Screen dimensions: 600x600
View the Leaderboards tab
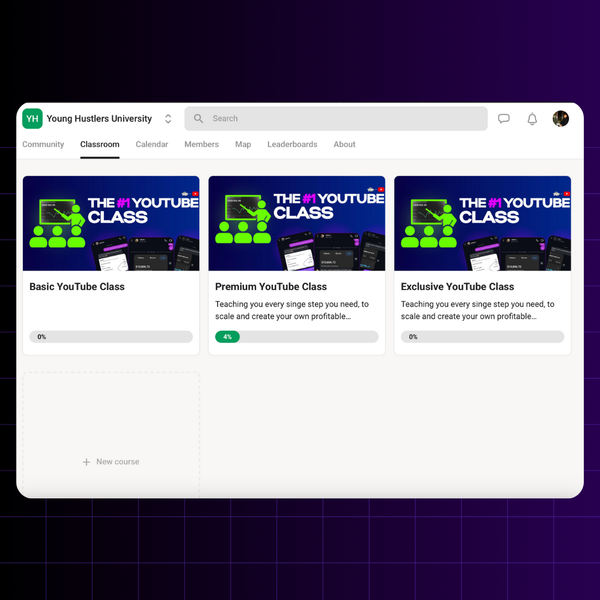pos(292,145)
